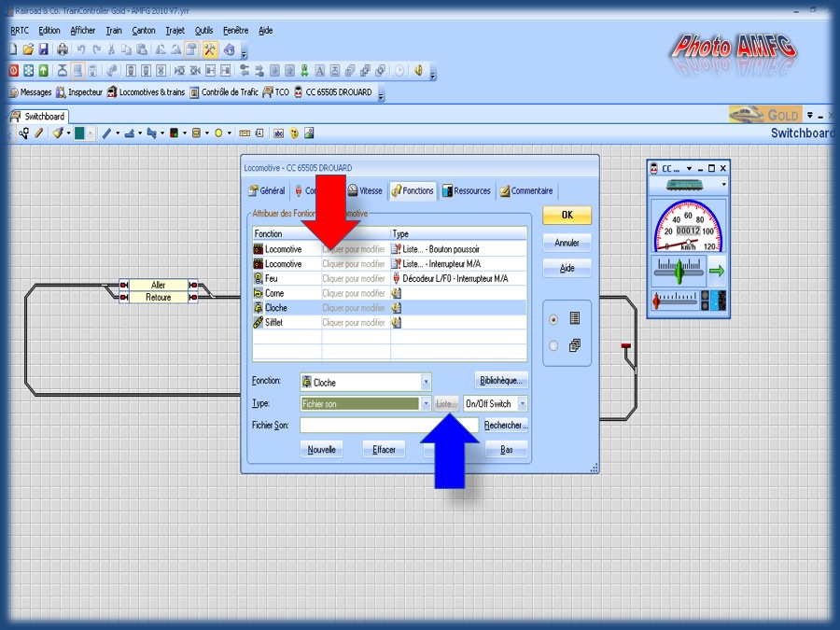This screenshot has width=840, height=630.
Task: Open the Messages window
Action: [x=31, y=92]
